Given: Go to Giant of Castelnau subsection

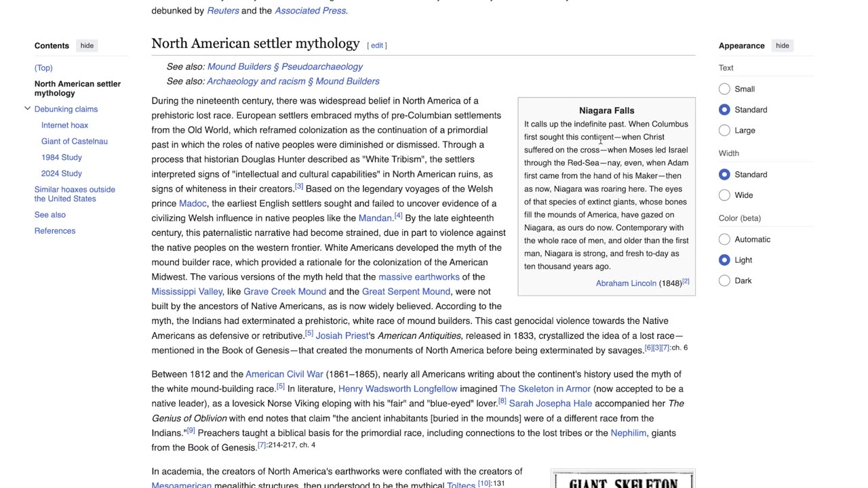Looking at the screenshot, I should pos(75,141).
